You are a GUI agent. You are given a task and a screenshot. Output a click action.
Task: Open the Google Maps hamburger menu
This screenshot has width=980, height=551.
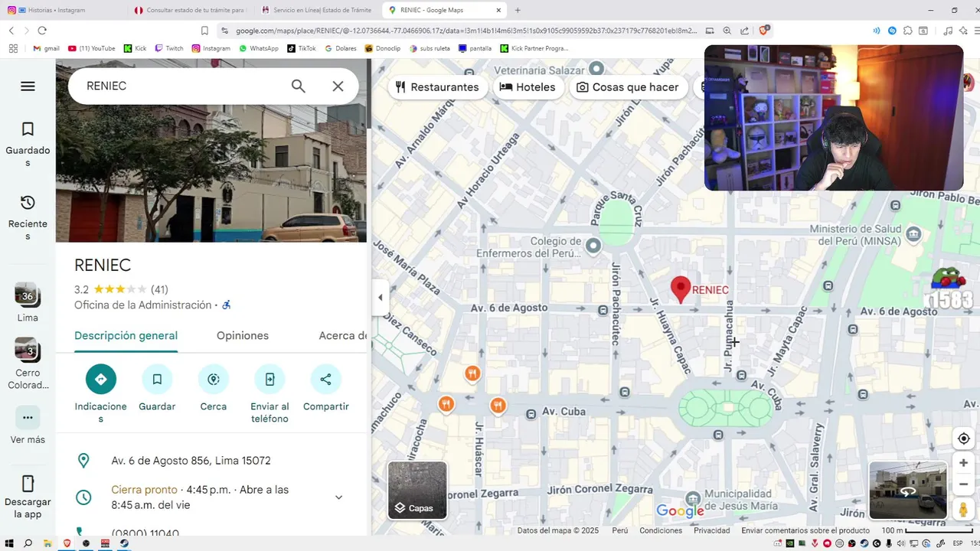tap(28, 86)
